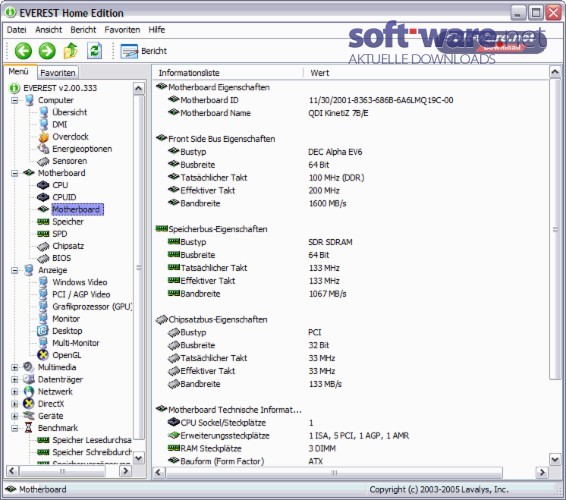The image size is (566, 500).
Task: Collapse the Computer tree node
Action: [14, 100]
